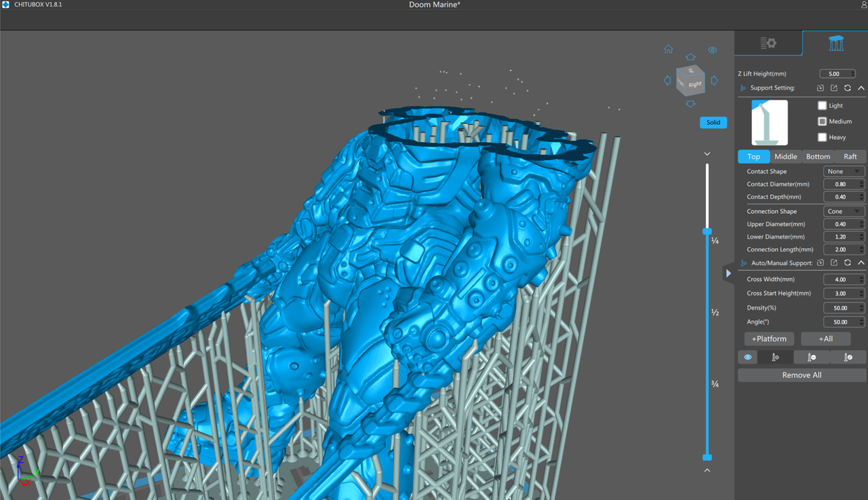Image resolution: width=868 pixels, height=500 pixels.
Task: Rotate the view downward with the down arrow
Action: (690, 104)
